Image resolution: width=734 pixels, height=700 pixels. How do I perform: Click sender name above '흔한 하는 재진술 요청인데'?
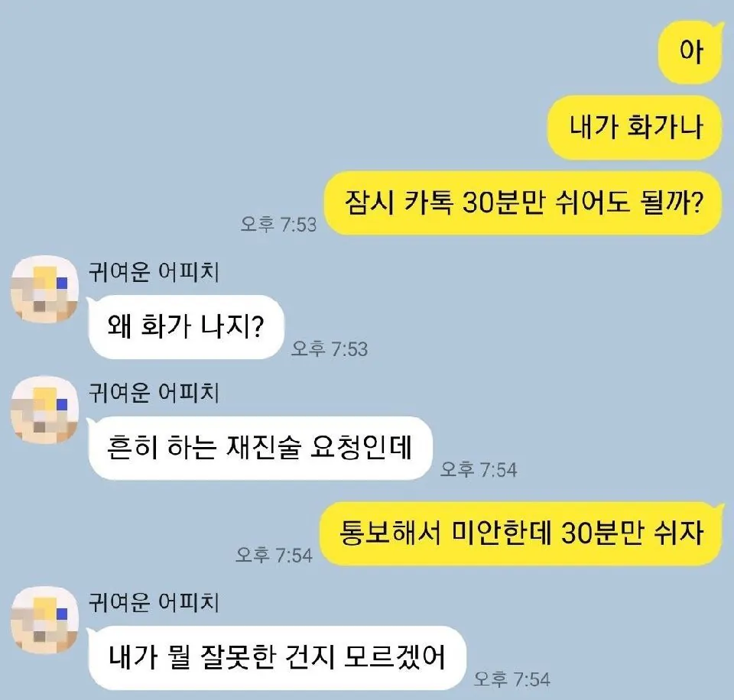154,393
